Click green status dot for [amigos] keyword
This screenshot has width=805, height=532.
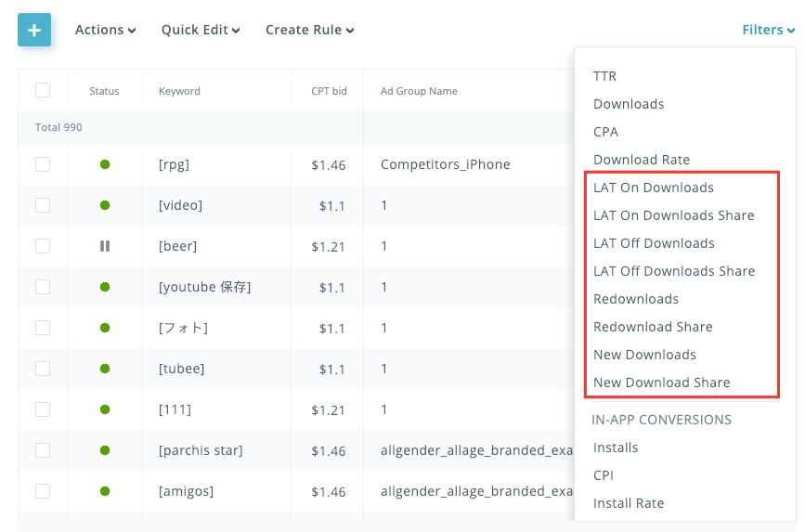tap(105, 491)
